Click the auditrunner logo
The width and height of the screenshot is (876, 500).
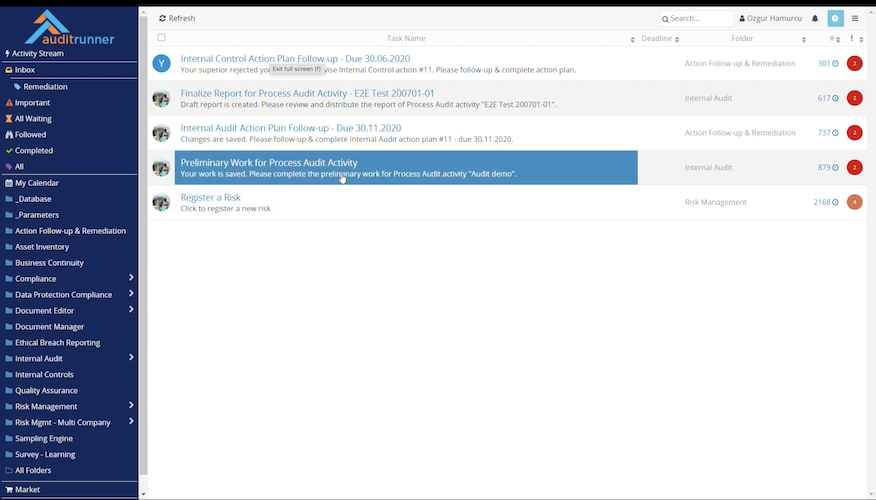(x=69, y=27)
